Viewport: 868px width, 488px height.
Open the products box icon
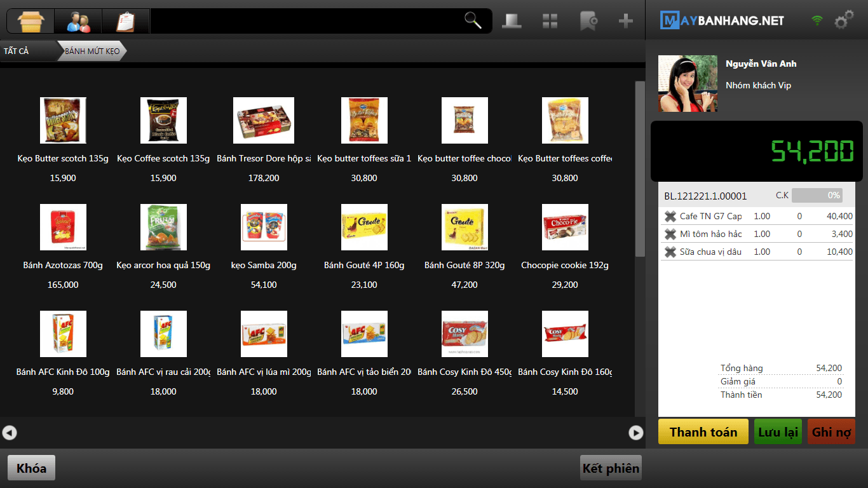click(x=31, y=21)
